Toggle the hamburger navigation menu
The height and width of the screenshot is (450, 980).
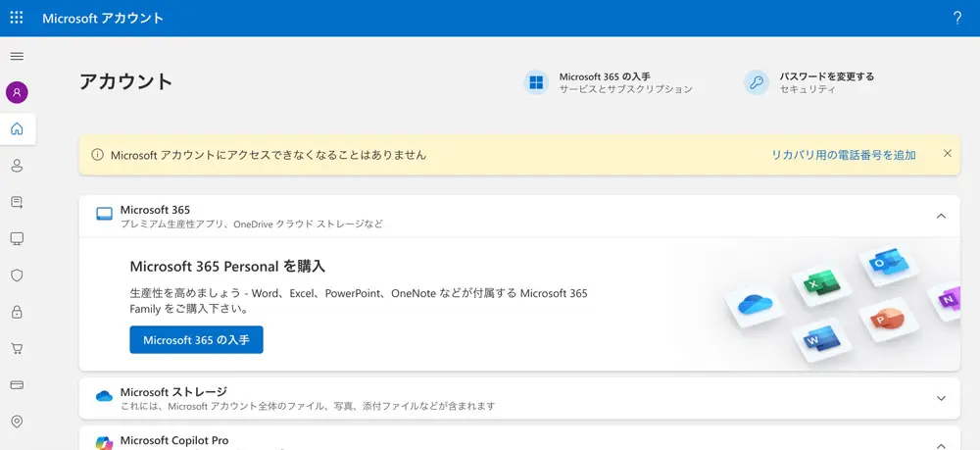[17, 56]
